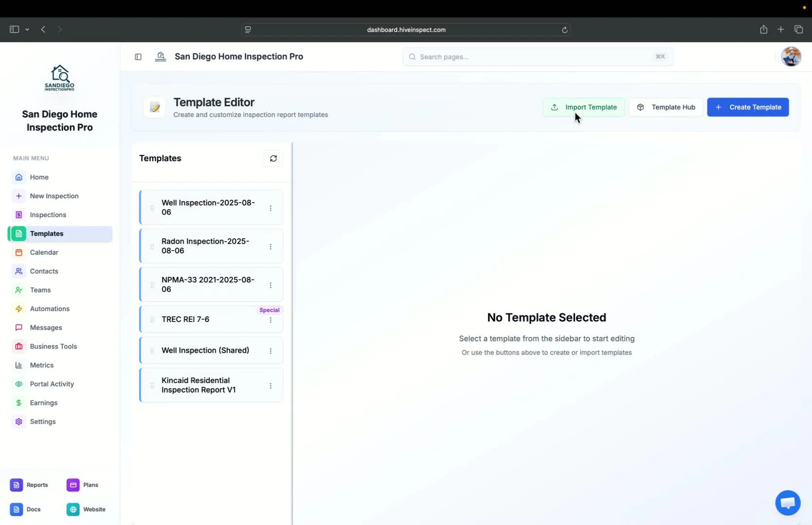Select the Well Inspection (Shared) template
Screen dimensions: 812x525
coord(211,350)
